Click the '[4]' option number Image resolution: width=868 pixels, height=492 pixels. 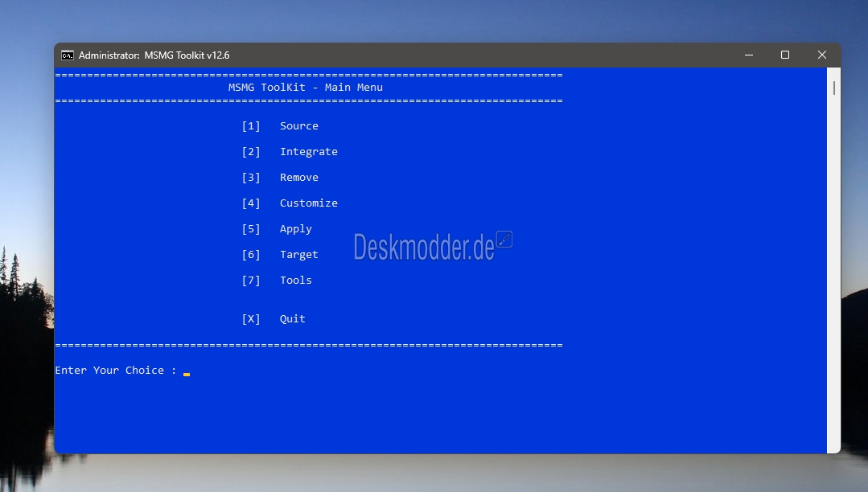[x=251, y=203]
